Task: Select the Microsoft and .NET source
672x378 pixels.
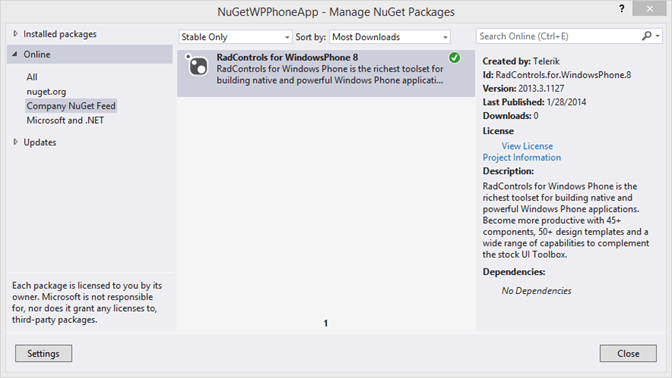Action: 65,120
